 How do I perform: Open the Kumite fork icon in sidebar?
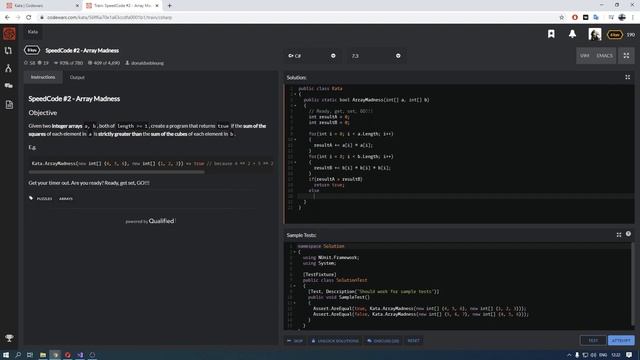8,68
